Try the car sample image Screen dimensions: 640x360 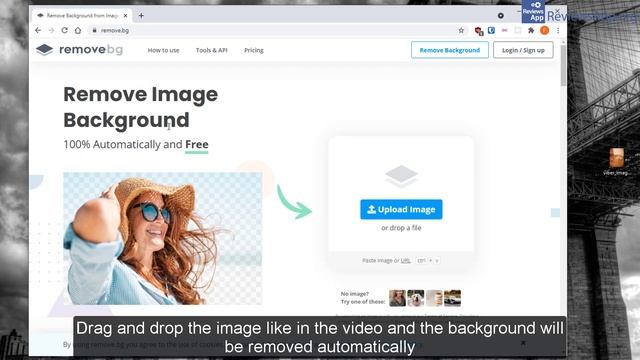452,298
